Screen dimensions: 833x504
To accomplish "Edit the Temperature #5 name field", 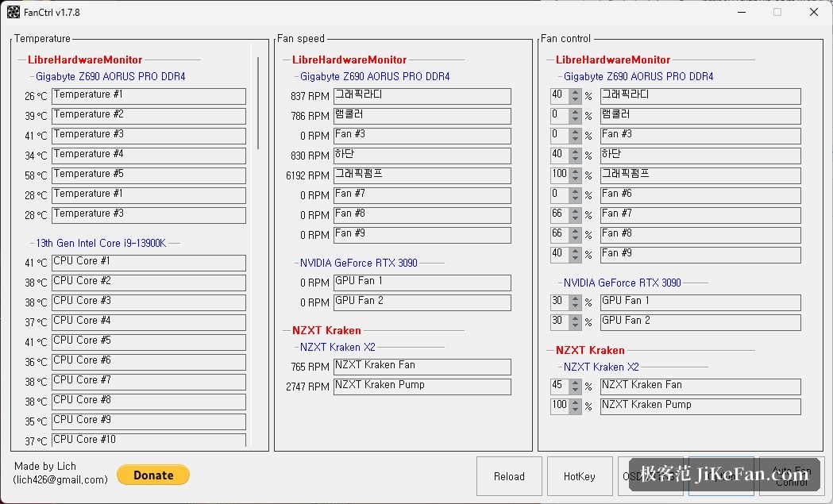I will point(148,175).
